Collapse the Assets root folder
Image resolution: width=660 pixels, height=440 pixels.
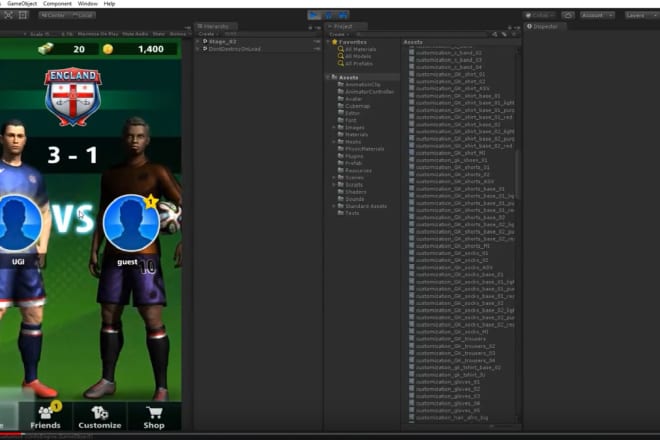coord(329,77)
